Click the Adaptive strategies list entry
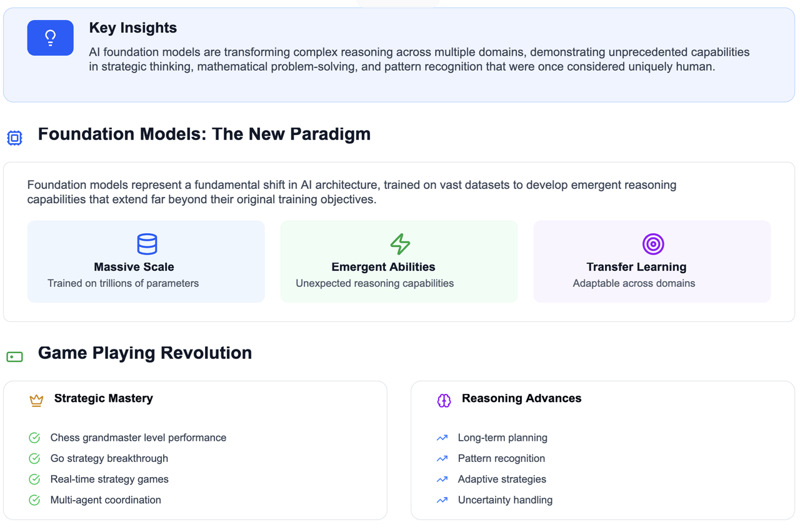Viewport: 800px width, 532px height. pyautogui.click(x=502, y=479)
